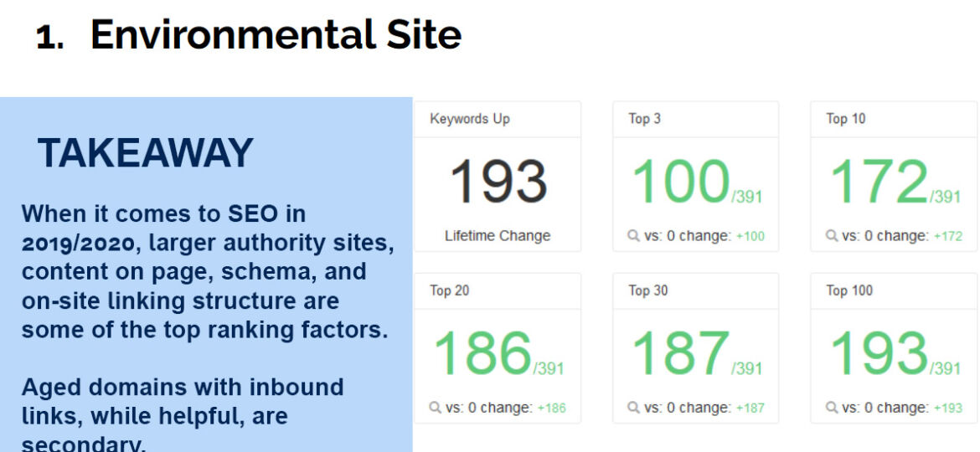Click the Top 30 card title
Viewport: 980px width, 452px height.
(x=648, y=290)
